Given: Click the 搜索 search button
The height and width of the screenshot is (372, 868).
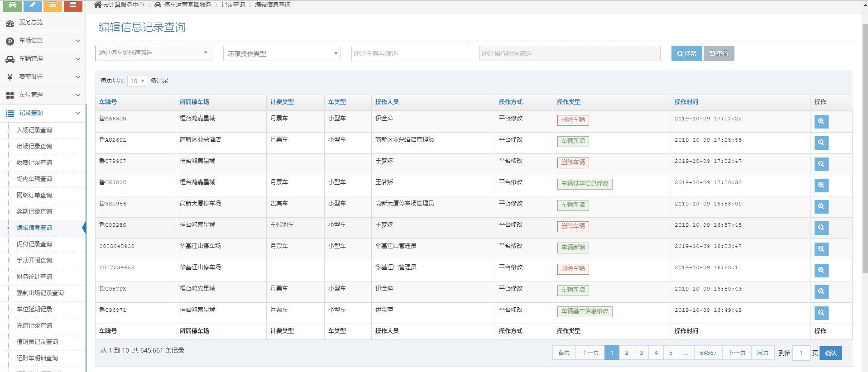Looking at the screenshot, I should tap(686, 53).
